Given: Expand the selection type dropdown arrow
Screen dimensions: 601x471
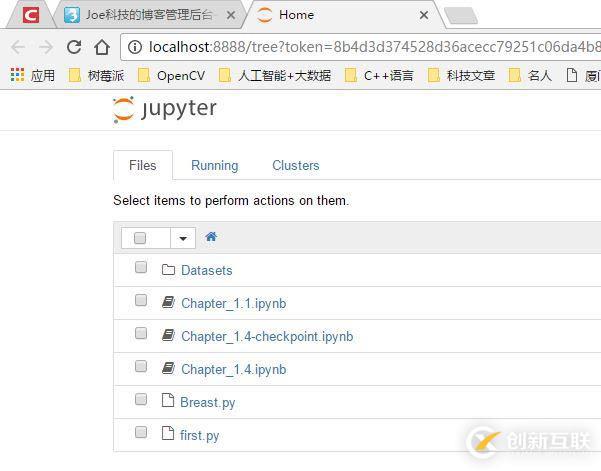Looking at the screenshot, I should (x=183, y=238).
